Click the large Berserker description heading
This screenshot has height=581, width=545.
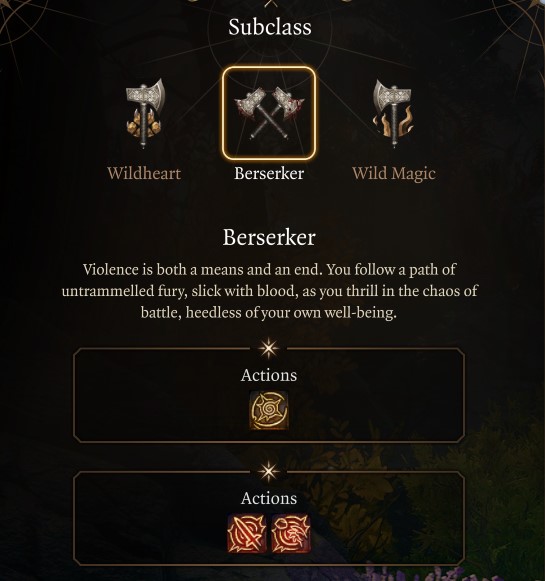pos(269,238)
